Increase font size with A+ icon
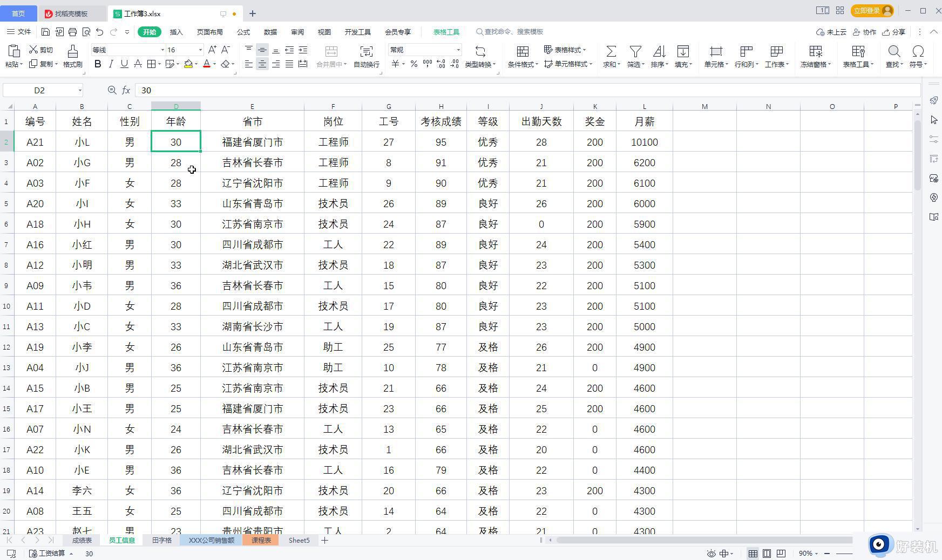The image size is (942, 560). 212,50
